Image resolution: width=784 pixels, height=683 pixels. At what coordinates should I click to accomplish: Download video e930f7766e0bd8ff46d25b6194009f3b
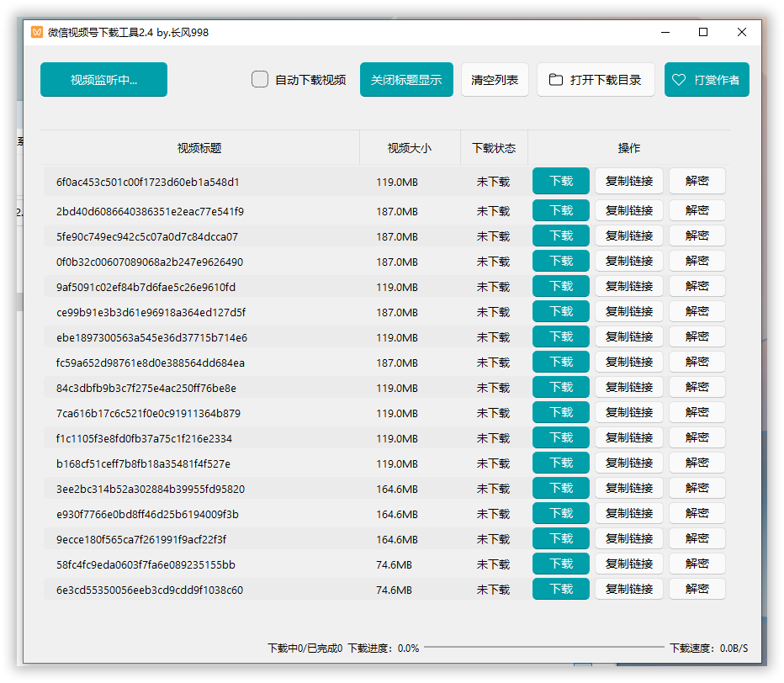pos(561,513)
